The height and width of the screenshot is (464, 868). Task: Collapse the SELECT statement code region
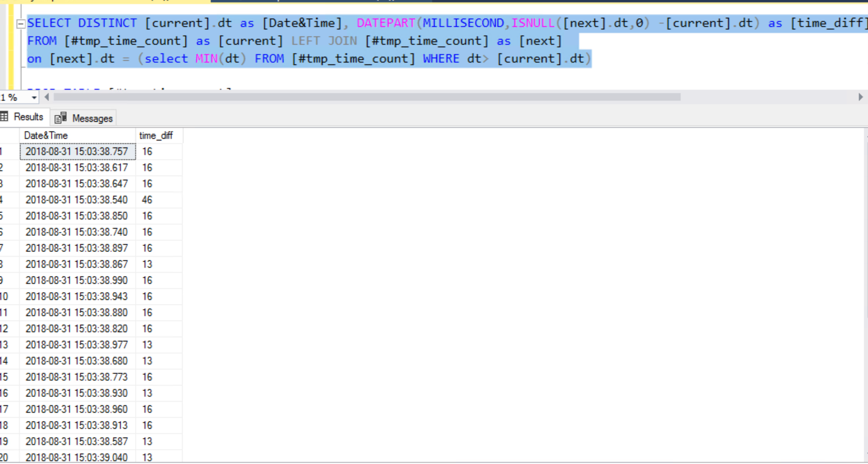pyautogui.click(x=21, y=23)
